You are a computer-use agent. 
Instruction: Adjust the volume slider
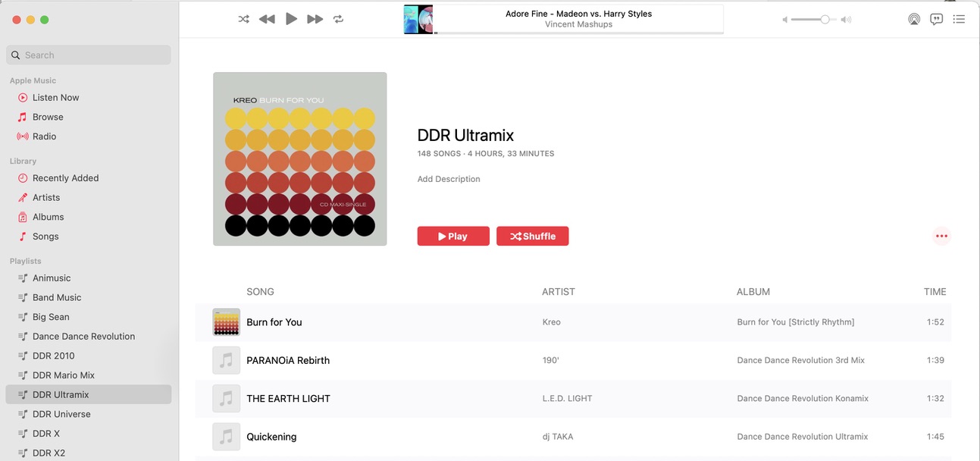click(x=814, y=20)
